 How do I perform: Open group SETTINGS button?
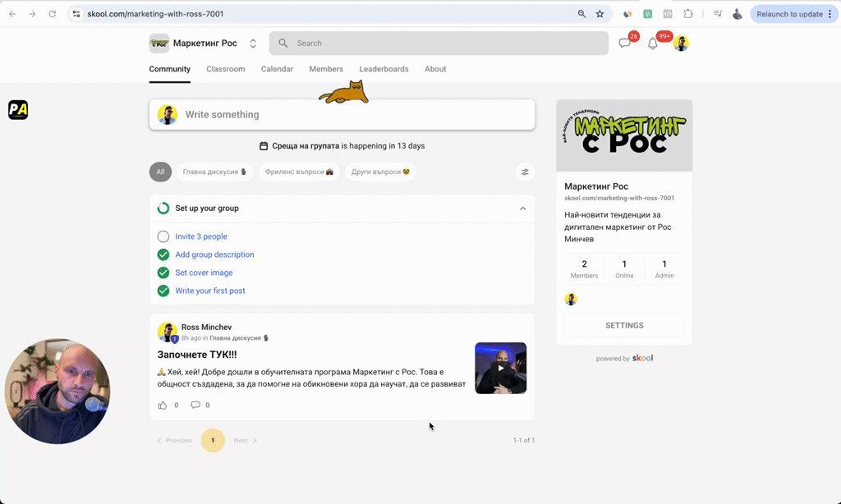point(624,325)
